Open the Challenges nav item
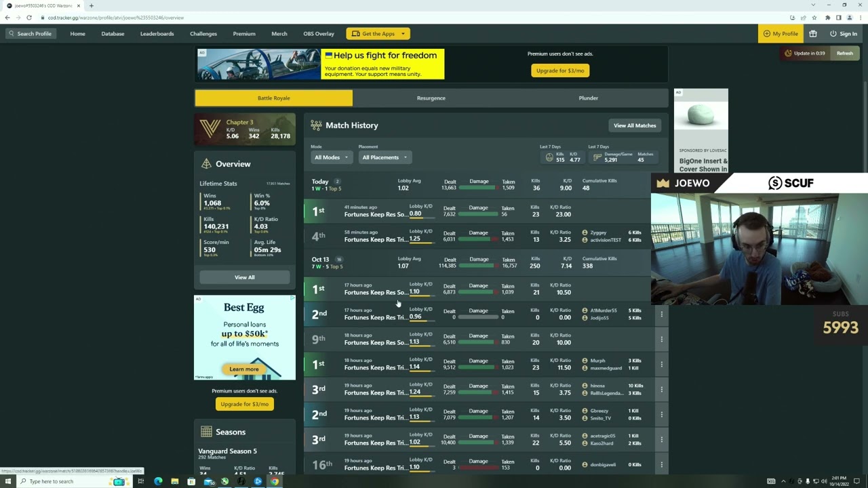This screenshot has height=488, width=868. coord(203,34)
